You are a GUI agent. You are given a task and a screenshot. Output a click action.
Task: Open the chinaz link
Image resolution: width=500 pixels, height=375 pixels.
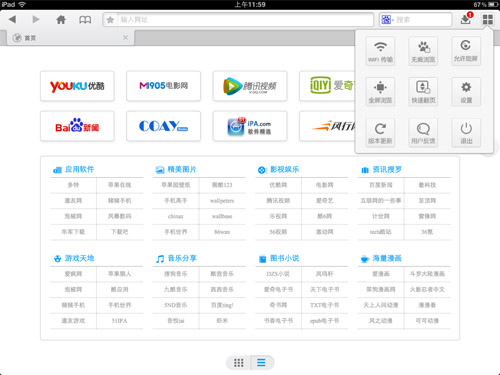pos(176,216)
